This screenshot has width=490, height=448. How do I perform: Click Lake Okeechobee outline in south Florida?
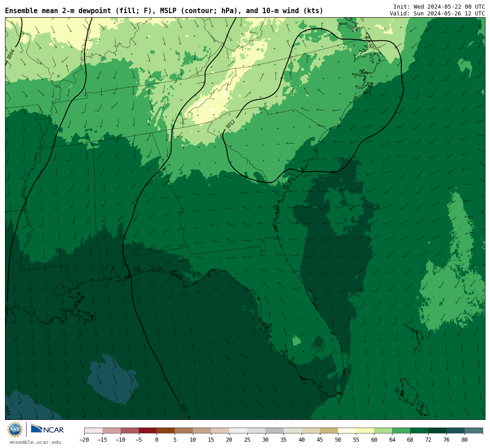point(318,343)
